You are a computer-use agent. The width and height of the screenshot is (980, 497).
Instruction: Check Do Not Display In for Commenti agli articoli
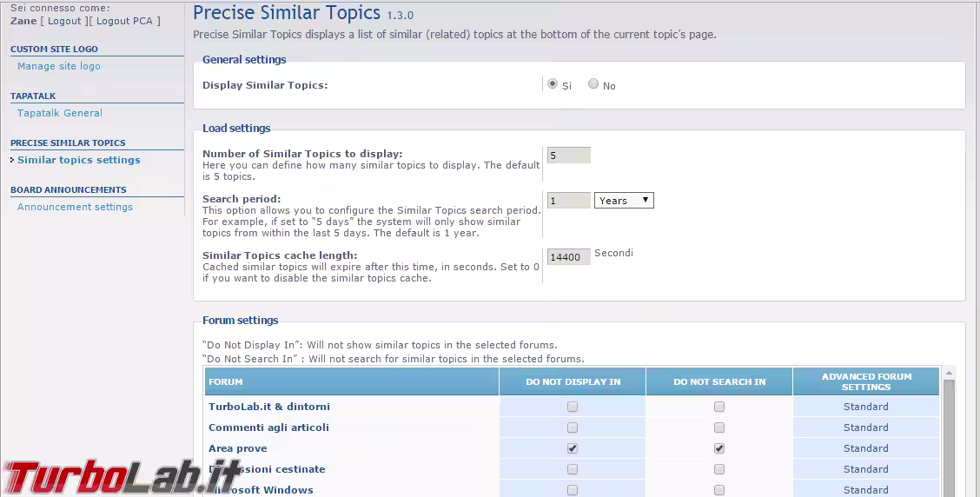pos(573,427)
